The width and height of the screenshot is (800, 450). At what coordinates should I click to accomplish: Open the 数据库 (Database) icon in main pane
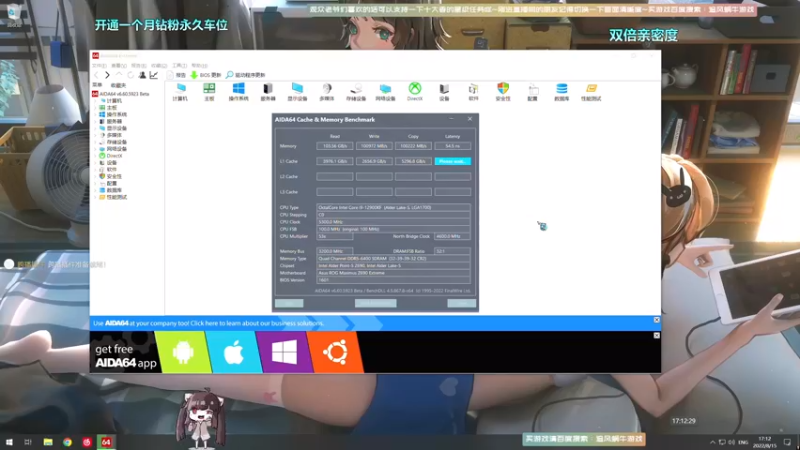click(562, 92)
